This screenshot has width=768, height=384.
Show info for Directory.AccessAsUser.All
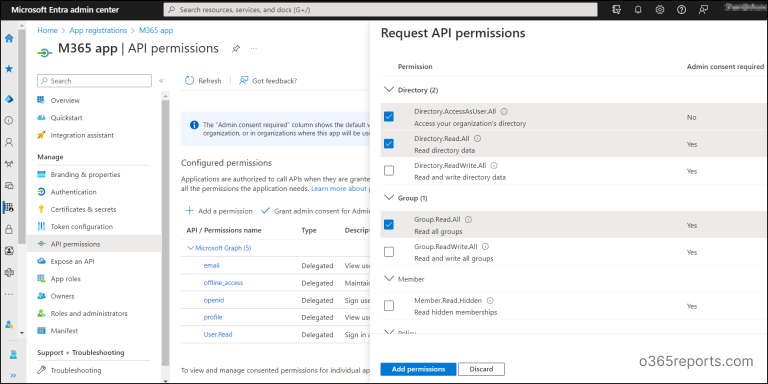[x=504, y=112]
